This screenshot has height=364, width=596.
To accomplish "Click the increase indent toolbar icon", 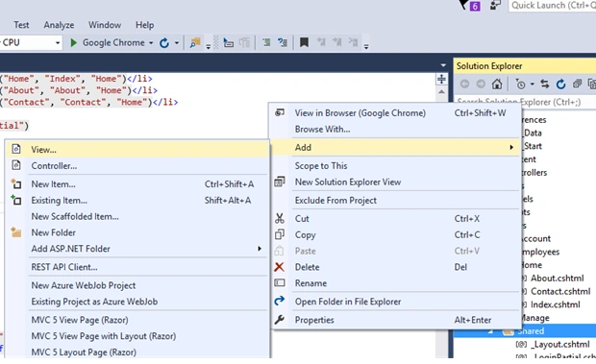I will [283, 42].
